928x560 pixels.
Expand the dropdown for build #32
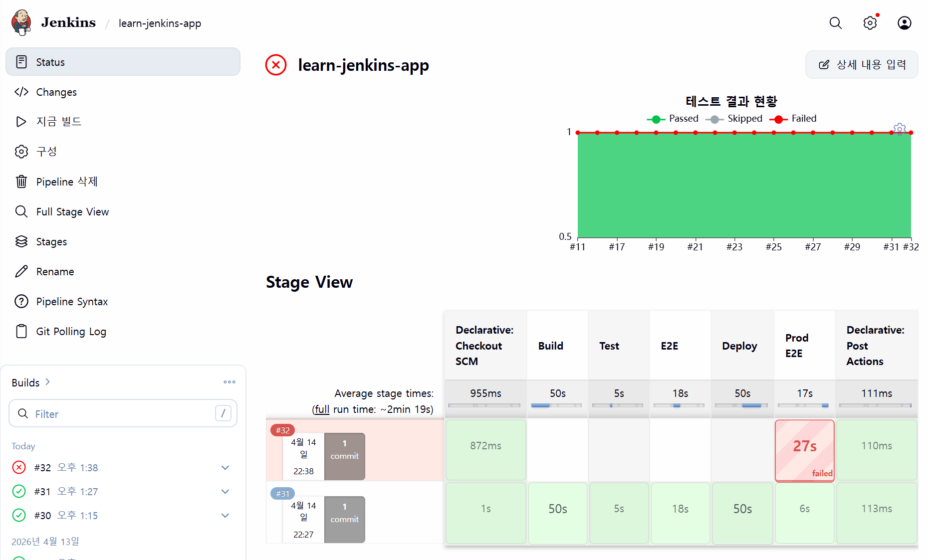point(226,468)
